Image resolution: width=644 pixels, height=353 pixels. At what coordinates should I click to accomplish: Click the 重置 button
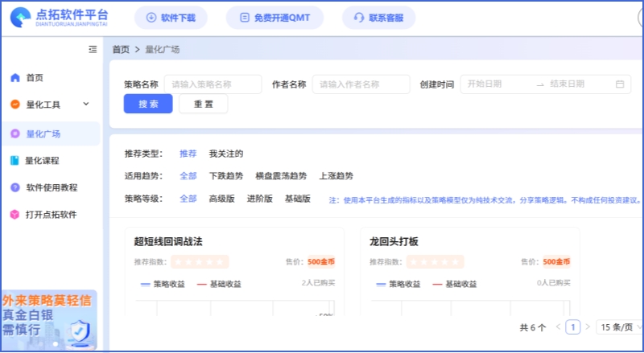(204, 104)
